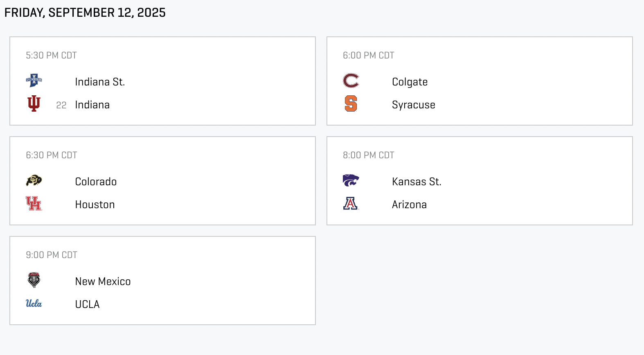This screenshot has height=355, width=644.
Task: Click the Colorado Buffaloes logo
Action: point(34,180)
